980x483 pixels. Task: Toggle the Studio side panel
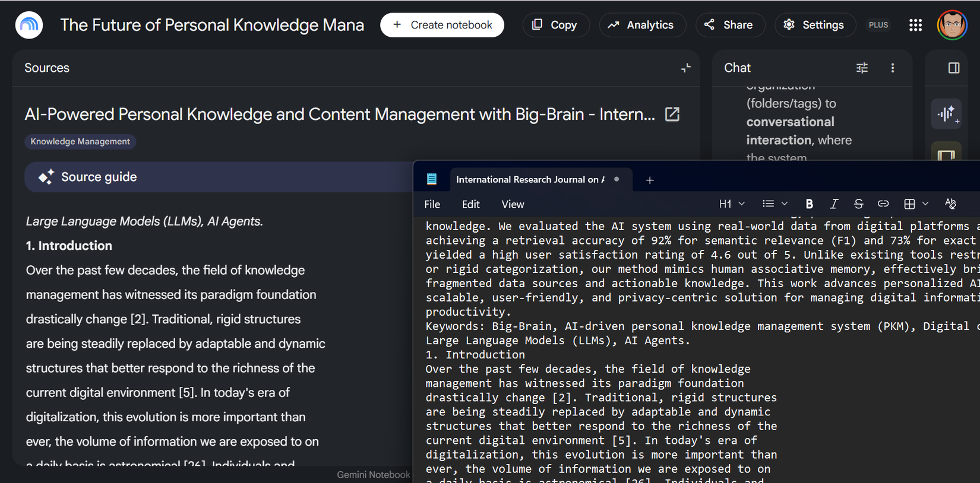[954, 68]
